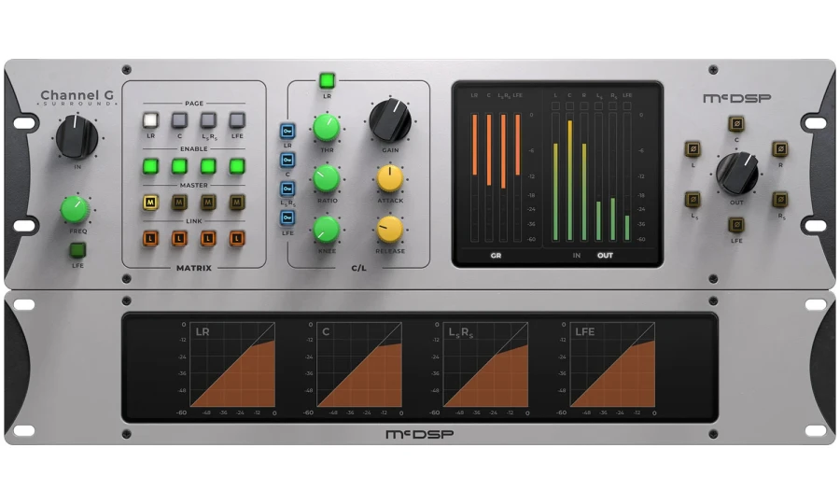The width and height of the screenshot is (840, 504).
Task: Invert phase on the C output
Action: point(736,124)
